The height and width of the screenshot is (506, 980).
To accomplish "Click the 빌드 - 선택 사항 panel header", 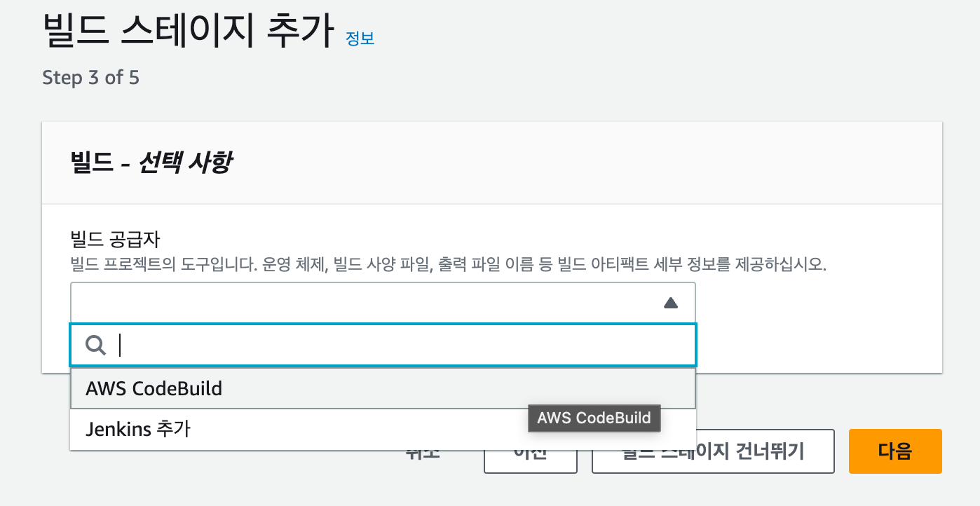I will pos(492,163).
